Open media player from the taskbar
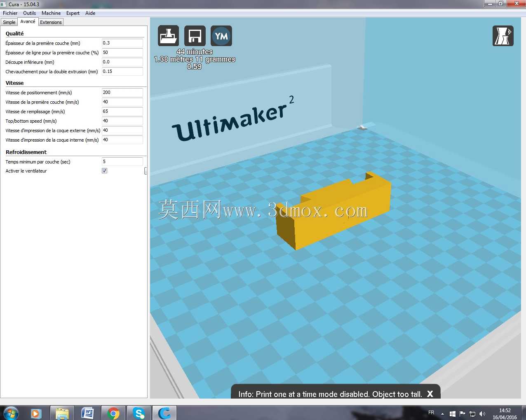 pos(36,413)
